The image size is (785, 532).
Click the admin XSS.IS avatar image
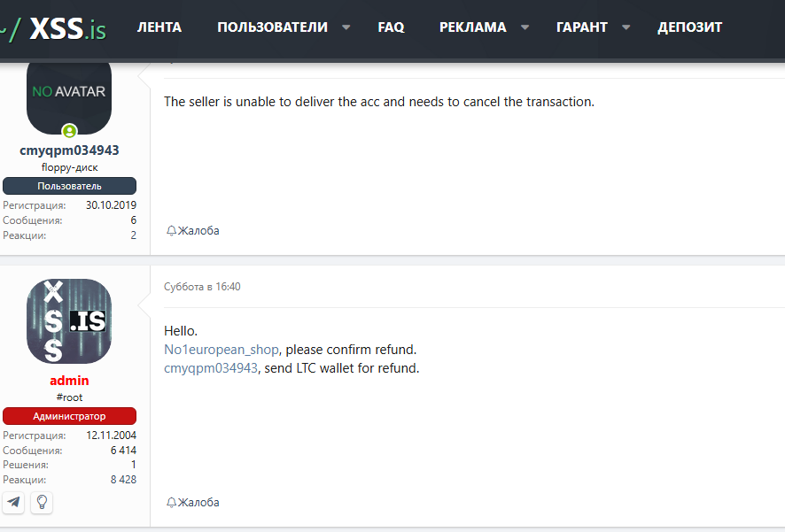point(69,321)
